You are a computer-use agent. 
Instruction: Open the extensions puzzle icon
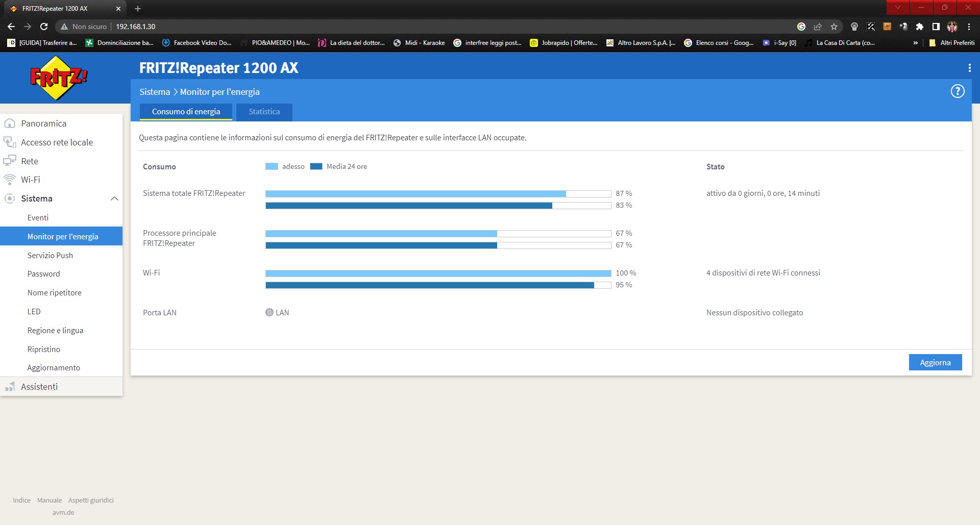(920, 27)
